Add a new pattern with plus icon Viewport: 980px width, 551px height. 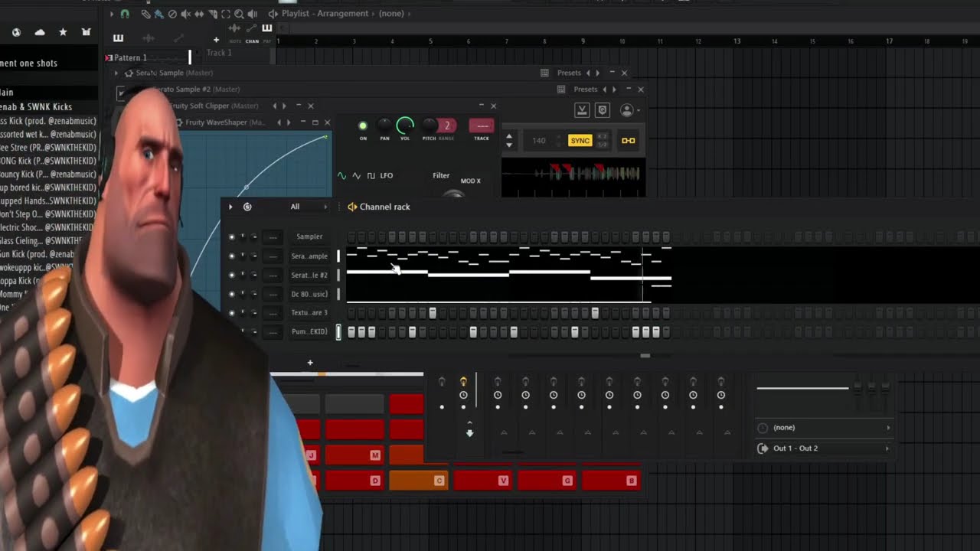[216, 40]
